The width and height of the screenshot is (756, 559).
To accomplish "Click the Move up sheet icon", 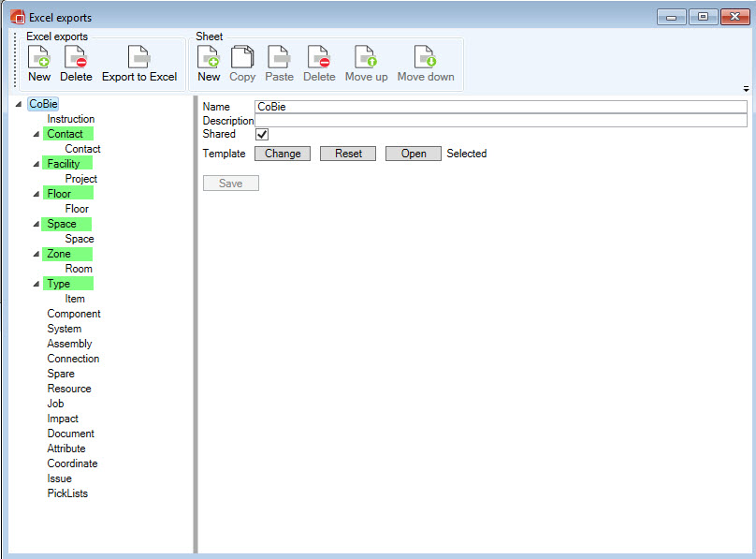I will [366, 59].
